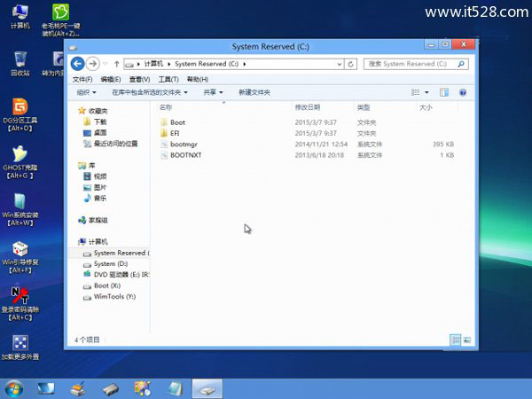532x399 pixels.
Task: Click the search System Reserved (C:) box
Action: coord(408,64)
